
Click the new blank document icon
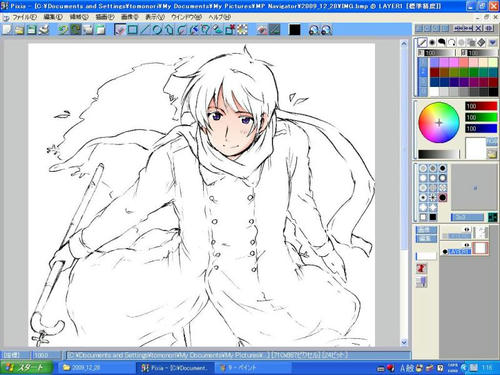(7, 30)
